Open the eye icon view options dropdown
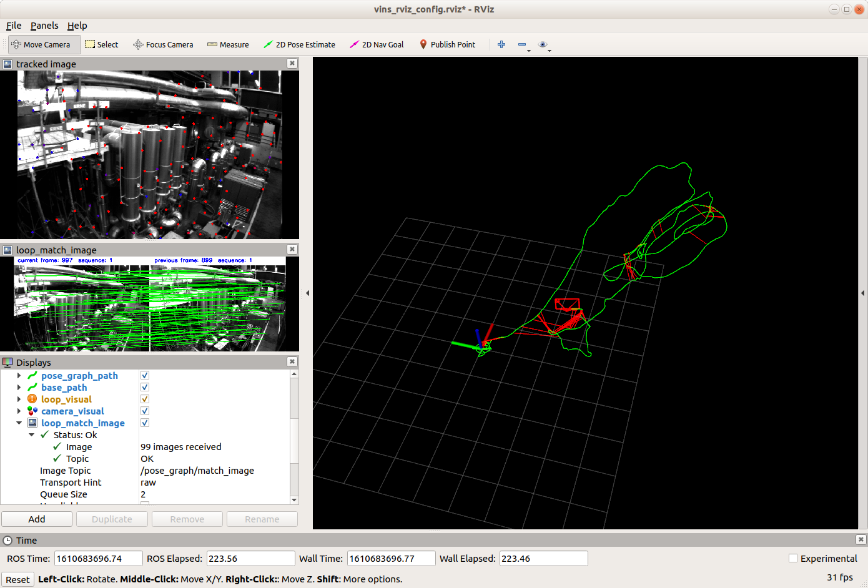 coord(543,44)
